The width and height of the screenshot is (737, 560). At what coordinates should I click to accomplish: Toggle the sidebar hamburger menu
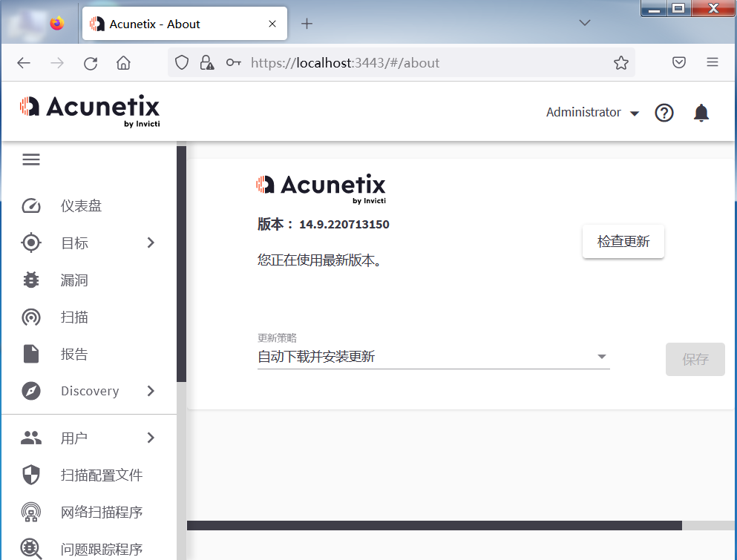click(31, 159)
